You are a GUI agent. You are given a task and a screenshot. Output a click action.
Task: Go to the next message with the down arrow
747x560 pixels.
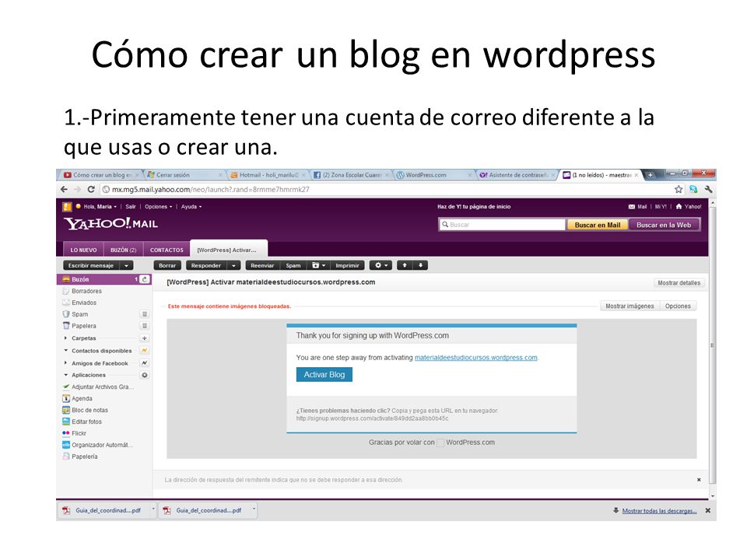(x=420, y=265)
